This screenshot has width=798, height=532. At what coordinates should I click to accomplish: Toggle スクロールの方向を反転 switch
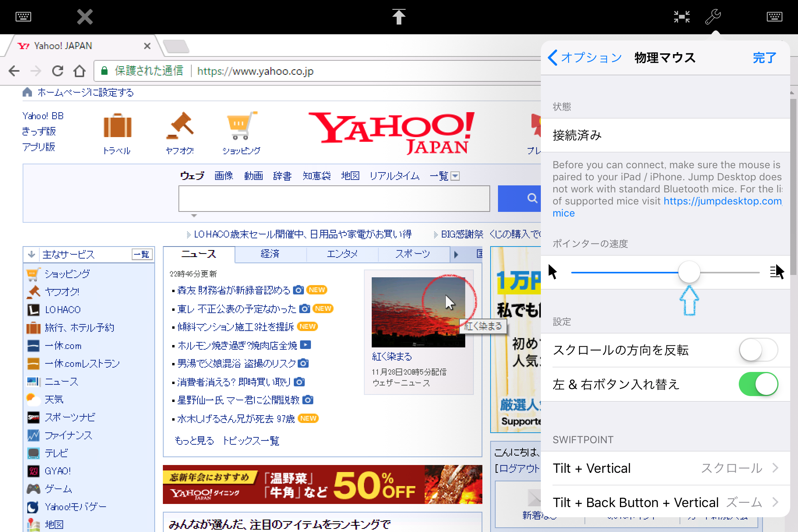(x=758, y=350)
